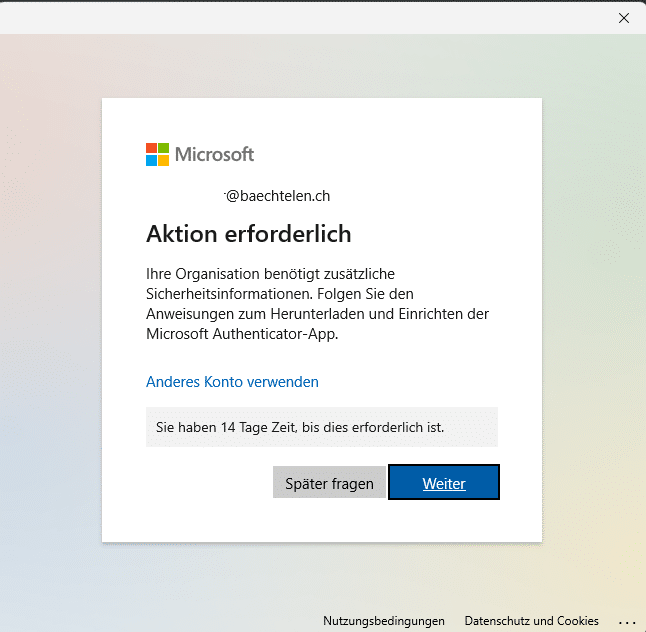Open the Nutzungsbedingungen link
Image resolution: width=646 pixels, height=632 pixels.
pos(383,621)
